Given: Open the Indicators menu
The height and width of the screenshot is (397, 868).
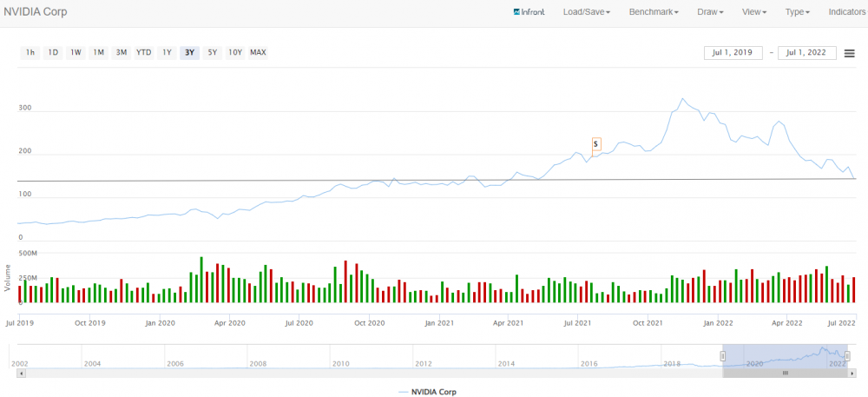Looking at the screenshot, I should pyautogui.click(x=847, y=11).
